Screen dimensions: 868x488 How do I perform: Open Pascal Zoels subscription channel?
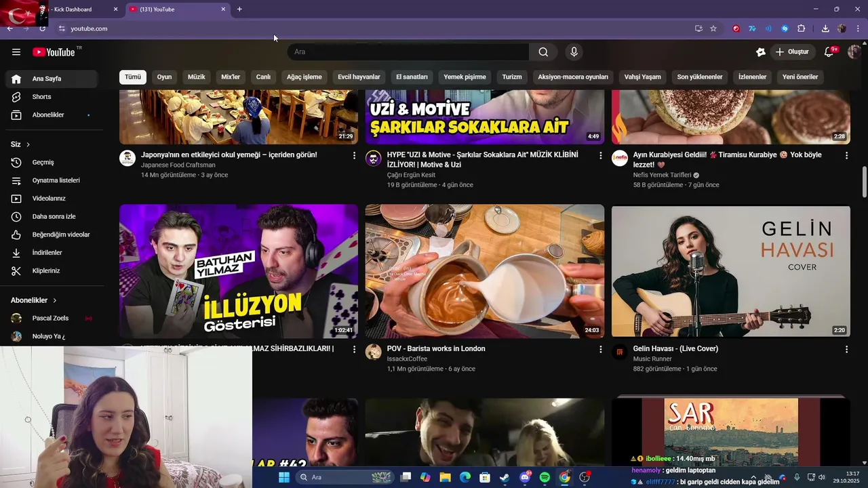coord(52,318)
